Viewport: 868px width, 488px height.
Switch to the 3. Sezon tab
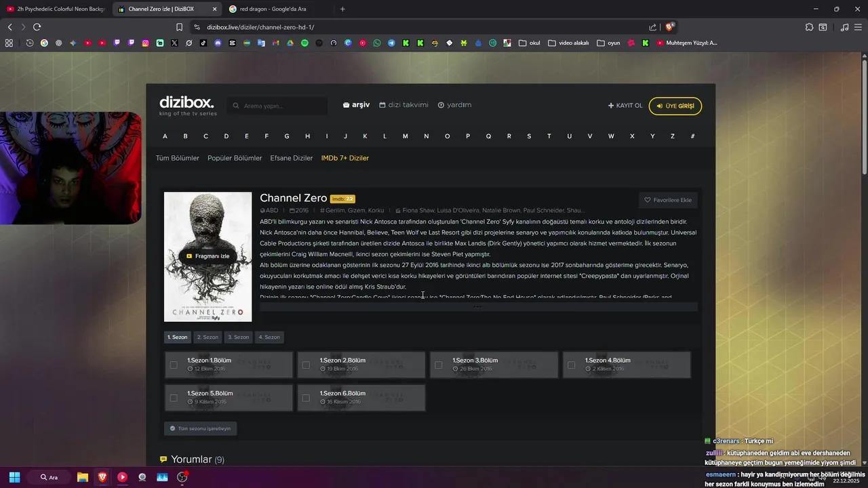239,337
